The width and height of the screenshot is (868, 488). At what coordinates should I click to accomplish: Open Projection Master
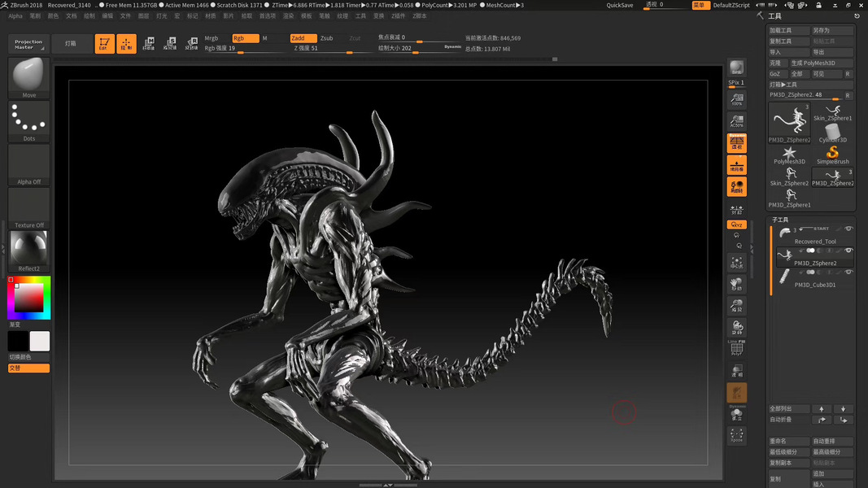(x=28, y=44)
